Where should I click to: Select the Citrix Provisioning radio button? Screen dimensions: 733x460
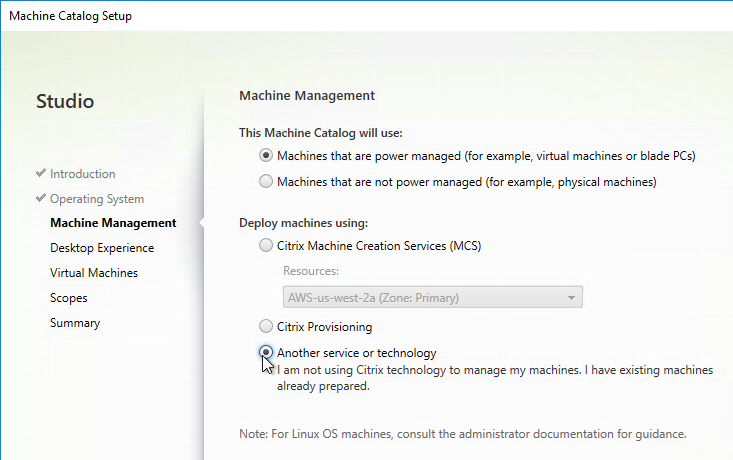266,326
